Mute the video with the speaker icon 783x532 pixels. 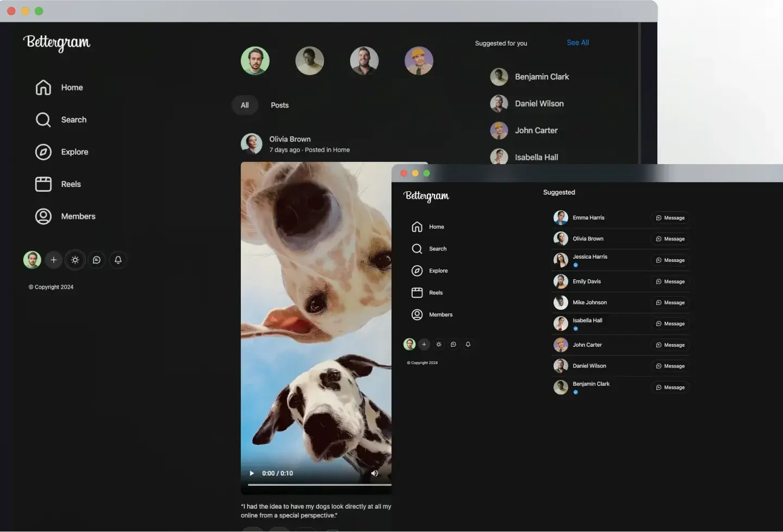(374, 473)
